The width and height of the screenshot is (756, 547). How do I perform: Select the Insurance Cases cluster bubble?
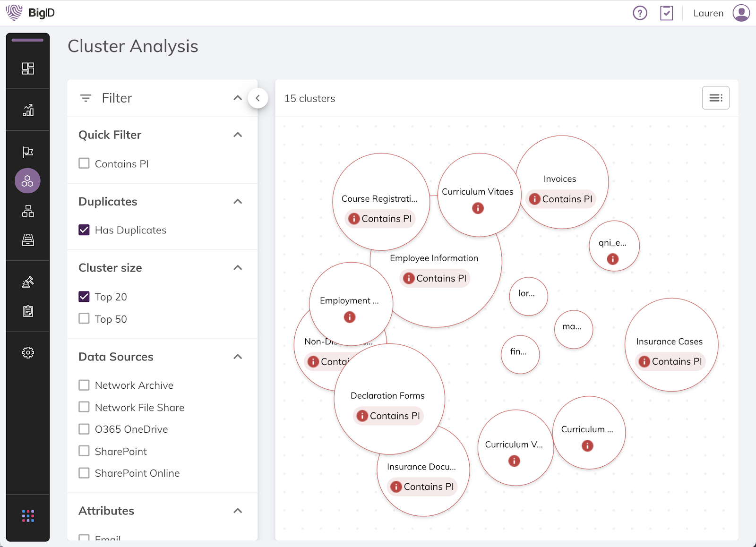[671, 345]
